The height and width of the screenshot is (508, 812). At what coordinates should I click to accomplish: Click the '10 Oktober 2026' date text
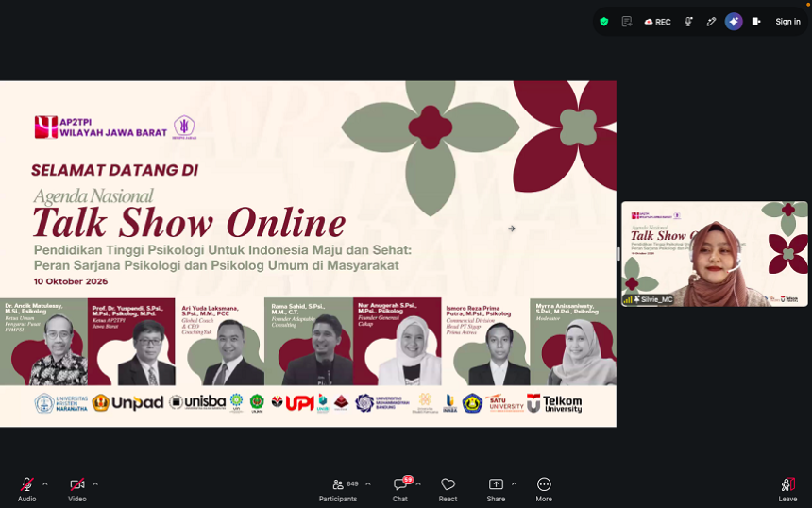pyautogui.click(x=71, y=281)
